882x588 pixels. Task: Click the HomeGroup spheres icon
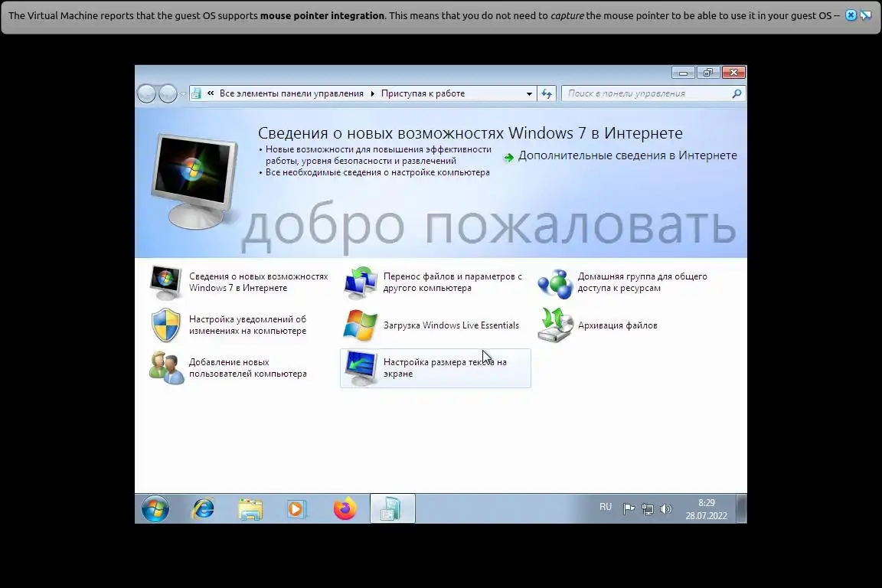(x=554, y=283)
